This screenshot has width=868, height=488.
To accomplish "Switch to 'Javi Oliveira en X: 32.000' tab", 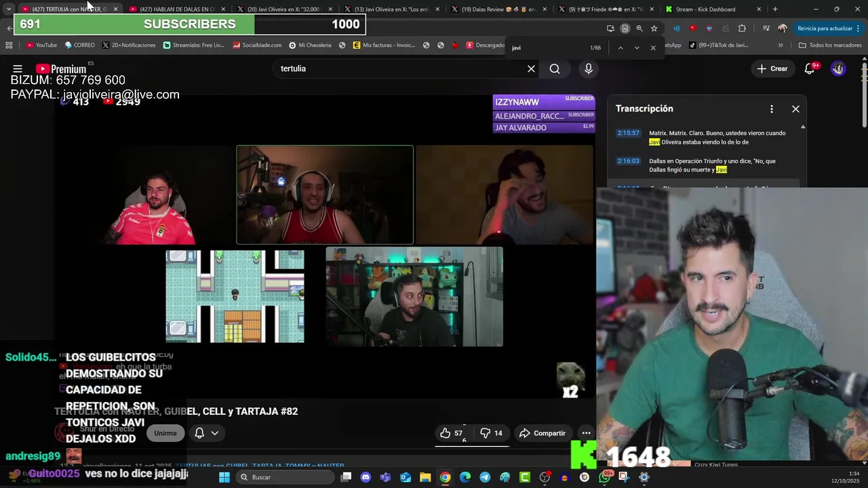I will tap(284, 9).
